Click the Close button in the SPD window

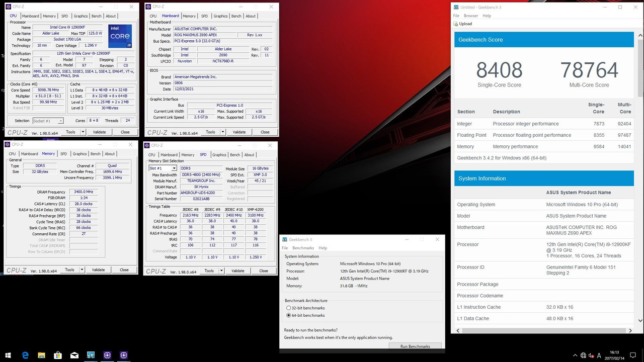pyautogui.click(x=264, y=271)
